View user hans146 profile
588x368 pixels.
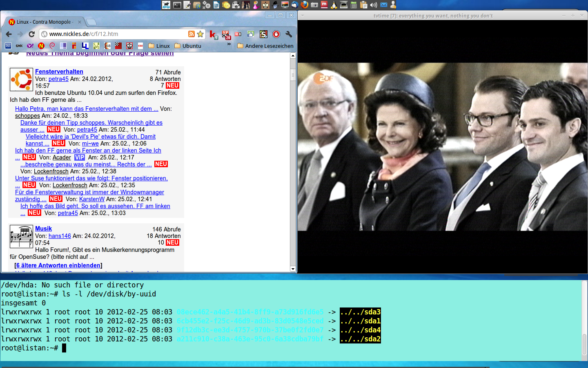tap(60, 236)
